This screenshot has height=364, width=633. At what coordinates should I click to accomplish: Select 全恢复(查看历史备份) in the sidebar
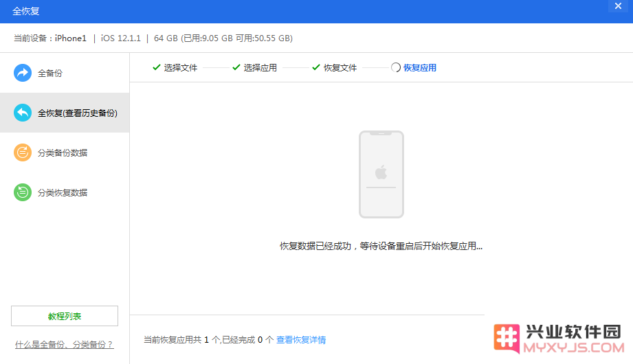coord(65,113)
